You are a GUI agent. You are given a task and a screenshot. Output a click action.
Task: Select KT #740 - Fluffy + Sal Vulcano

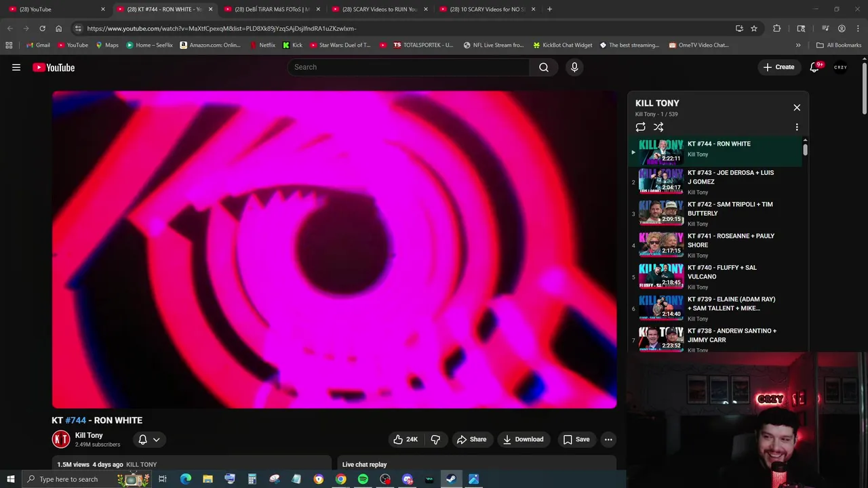pyautogui.click(x=715, y=277)
